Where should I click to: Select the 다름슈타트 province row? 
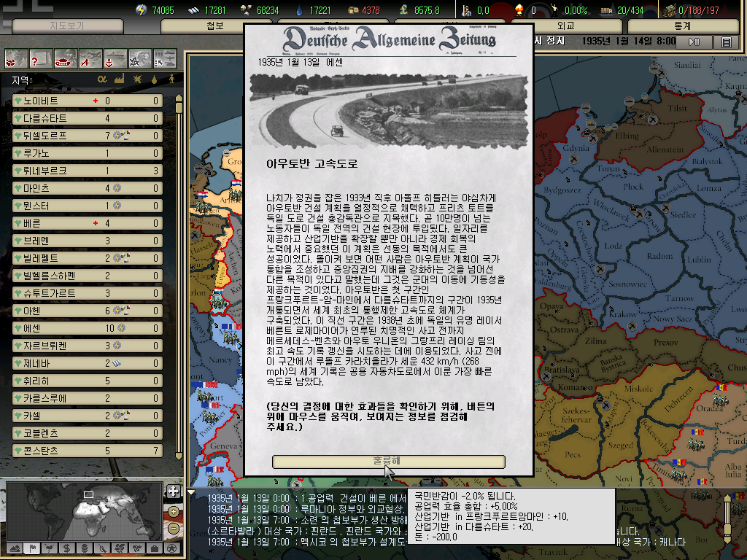click(x=88, y=118)
